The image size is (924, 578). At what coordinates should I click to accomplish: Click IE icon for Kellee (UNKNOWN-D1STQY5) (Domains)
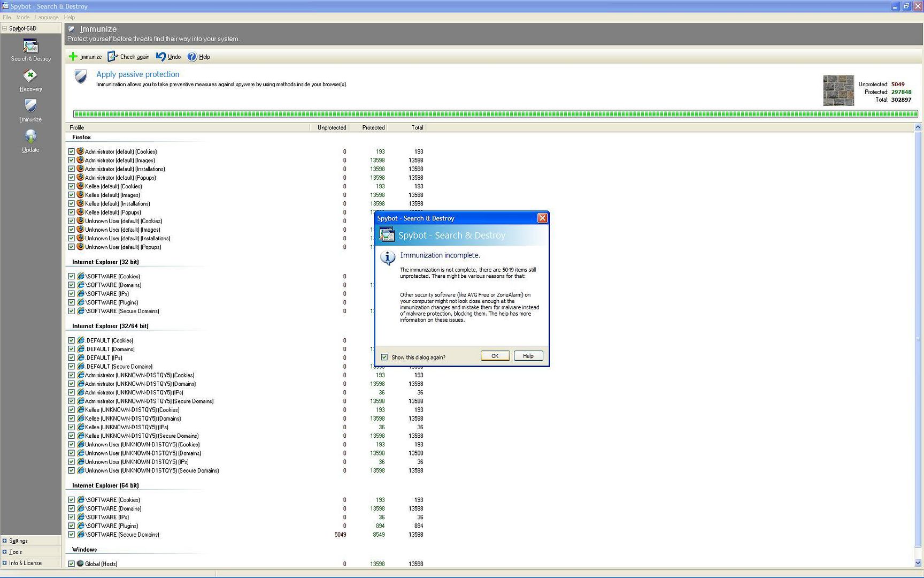(81, 419)
